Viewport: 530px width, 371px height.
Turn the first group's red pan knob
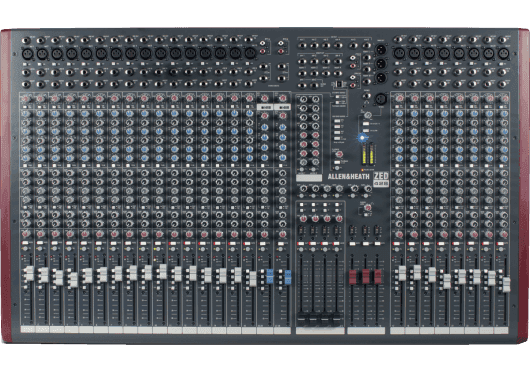(303, 219)
